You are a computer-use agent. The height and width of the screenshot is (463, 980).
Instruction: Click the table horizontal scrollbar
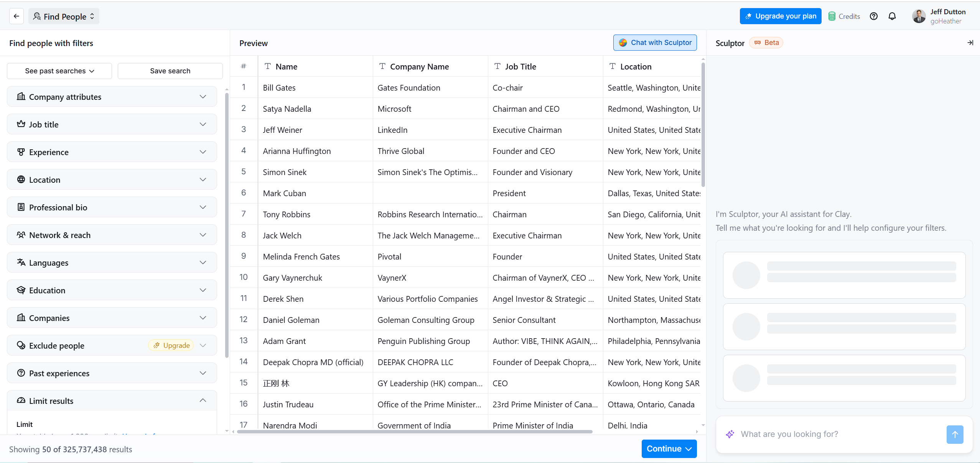[414, 432]
